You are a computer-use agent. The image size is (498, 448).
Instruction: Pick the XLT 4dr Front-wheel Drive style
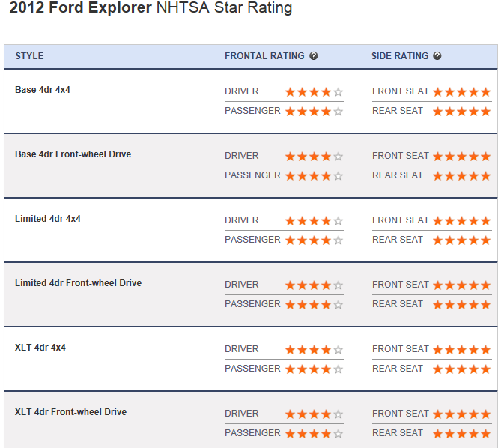(x=70, y=412)
